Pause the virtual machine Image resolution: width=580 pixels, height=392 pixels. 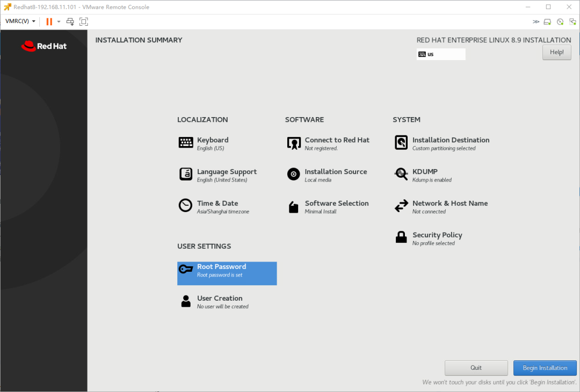49,21
